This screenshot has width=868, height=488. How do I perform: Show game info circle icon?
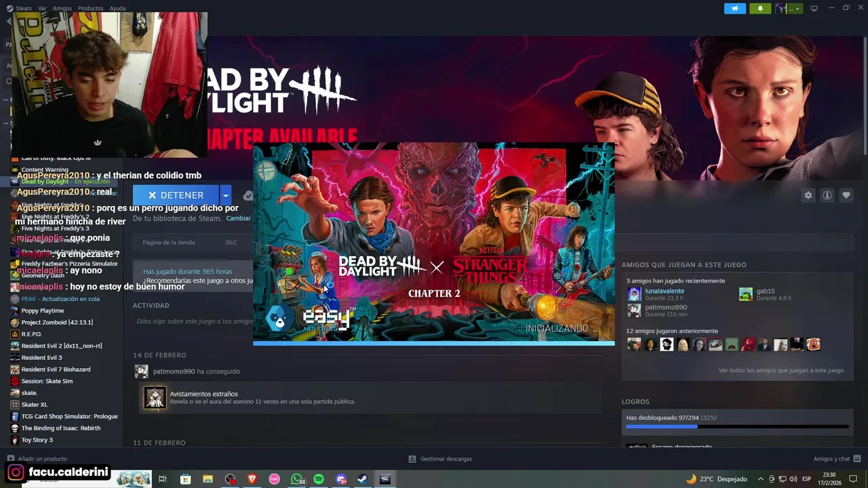(x=827, y=195)
